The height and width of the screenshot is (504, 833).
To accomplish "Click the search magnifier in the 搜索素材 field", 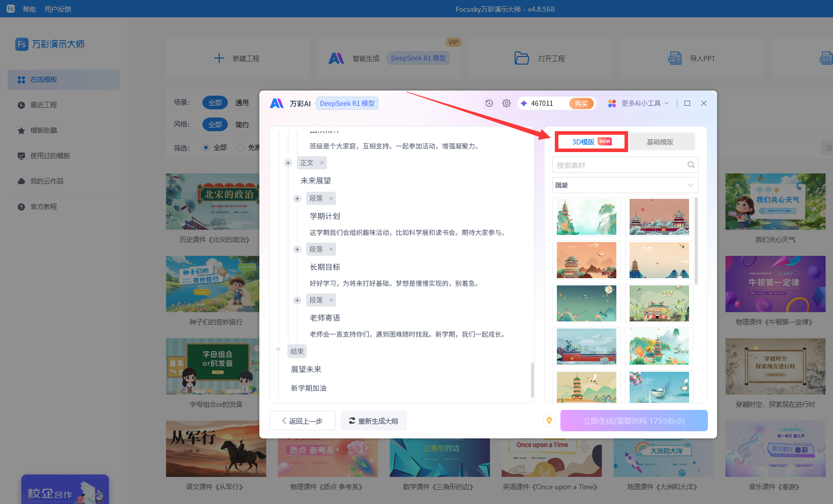I will coord(691,165).
